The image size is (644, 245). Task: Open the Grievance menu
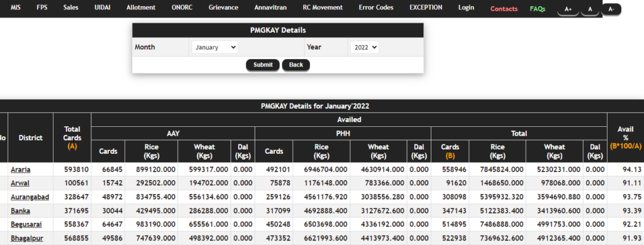pos(223,8)
